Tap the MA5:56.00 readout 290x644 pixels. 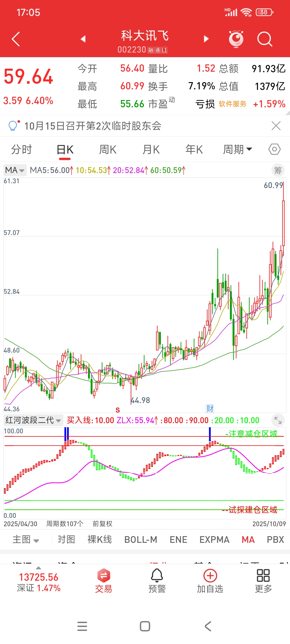(51, 170)
